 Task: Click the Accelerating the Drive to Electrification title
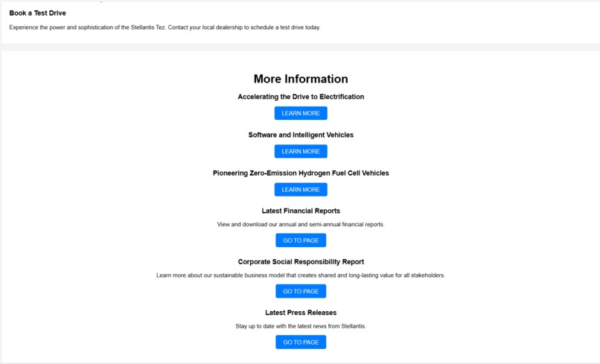pos(301,97)
